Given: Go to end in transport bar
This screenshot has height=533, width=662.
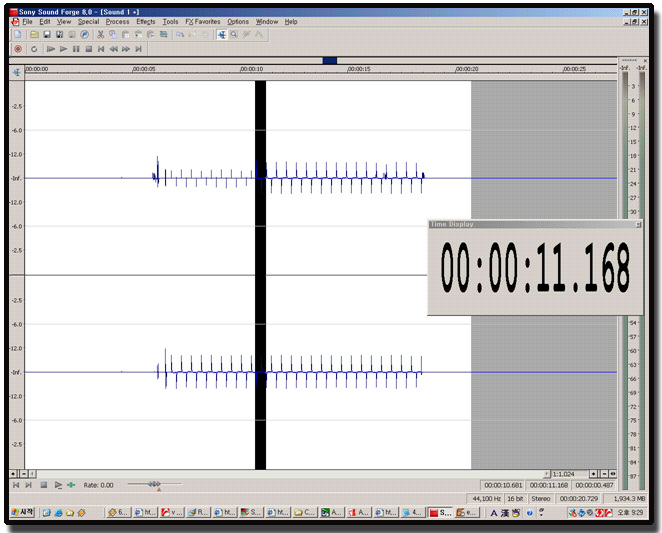Looking at the screenshot, I should coord(138,49).
